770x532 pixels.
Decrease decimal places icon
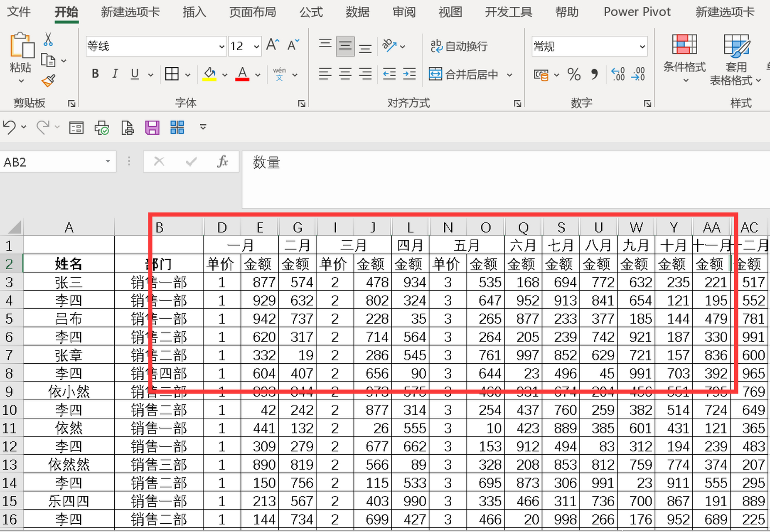point(638,74)
